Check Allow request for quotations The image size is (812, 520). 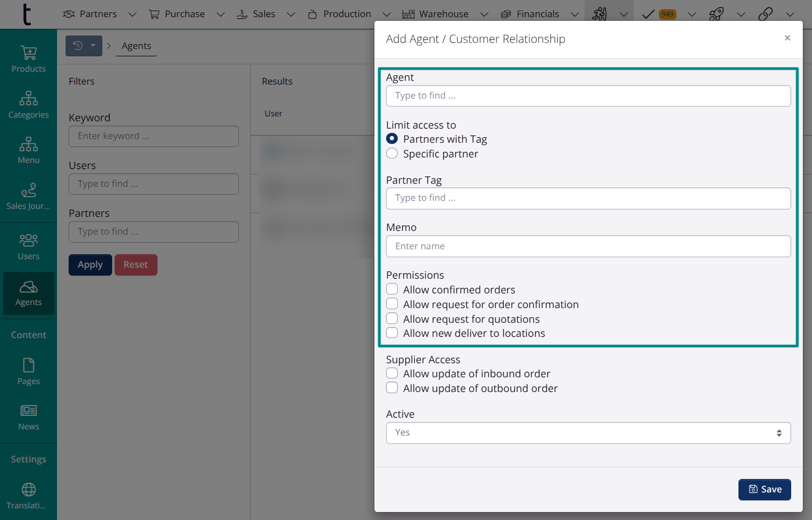coord(392,318)
